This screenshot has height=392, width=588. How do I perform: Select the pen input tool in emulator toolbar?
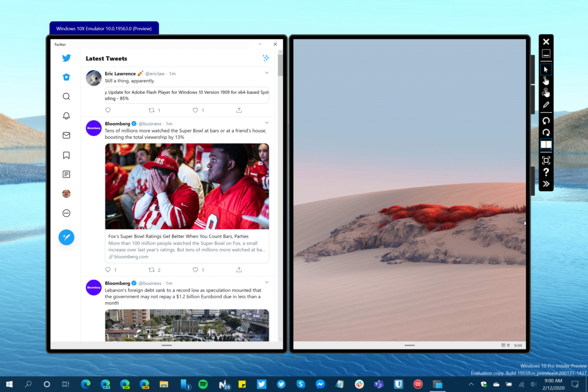tap(546, 103)
